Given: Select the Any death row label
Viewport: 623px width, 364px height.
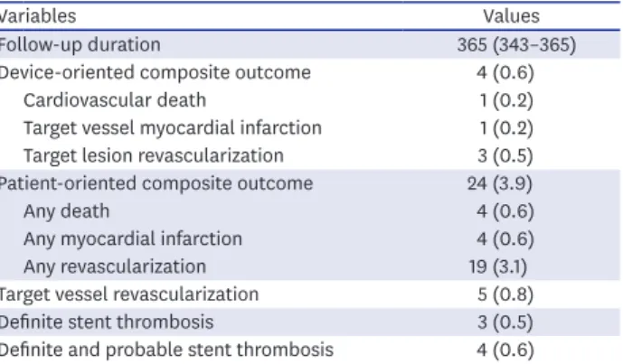Looking at the screenshot, I should pyautogui.click(x=66, y=211).
